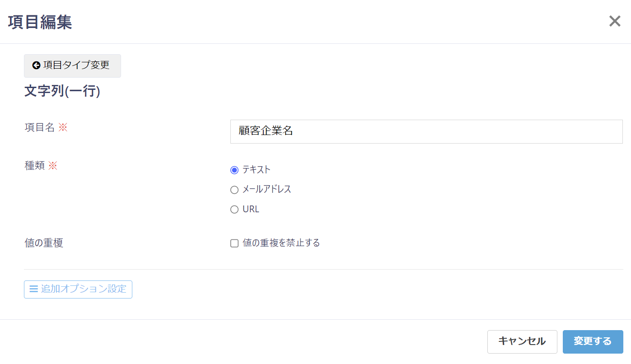Confirm with the 変更する button
Screen dimensions: 631x364
point(593,341)
